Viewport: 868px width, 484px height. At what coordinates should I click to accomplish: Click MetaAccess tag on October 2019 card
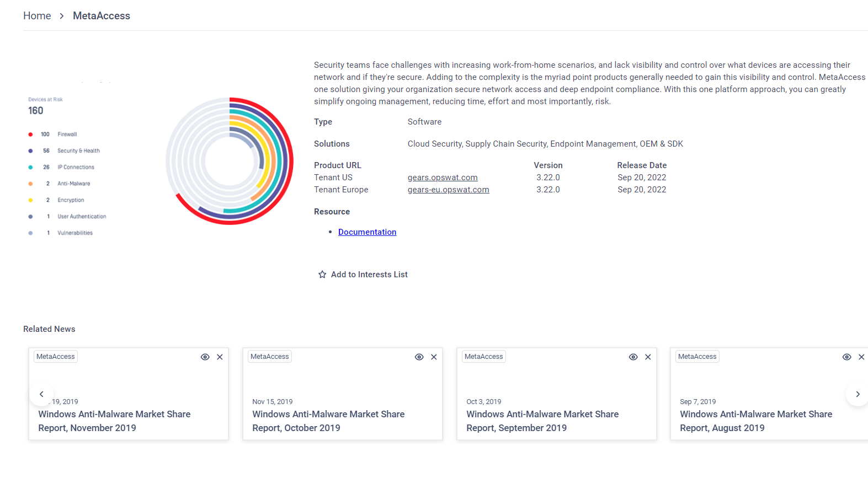click(x=270, y=357)
